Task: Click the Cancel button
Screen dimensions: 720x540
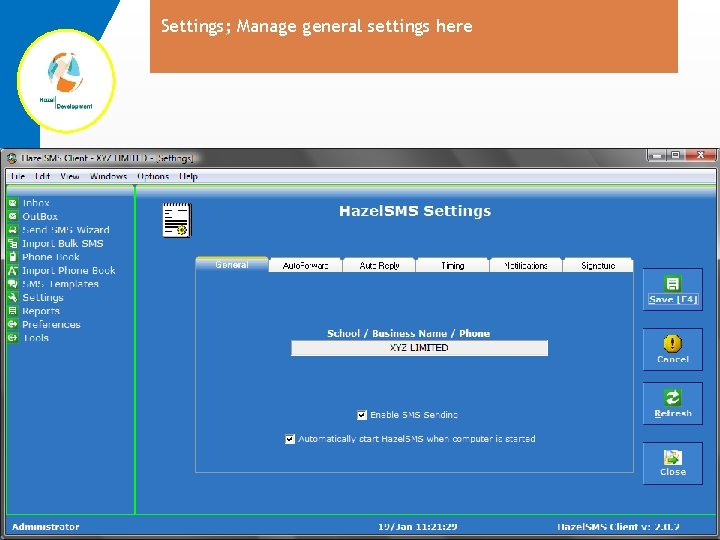Action: tap(673, 349)
